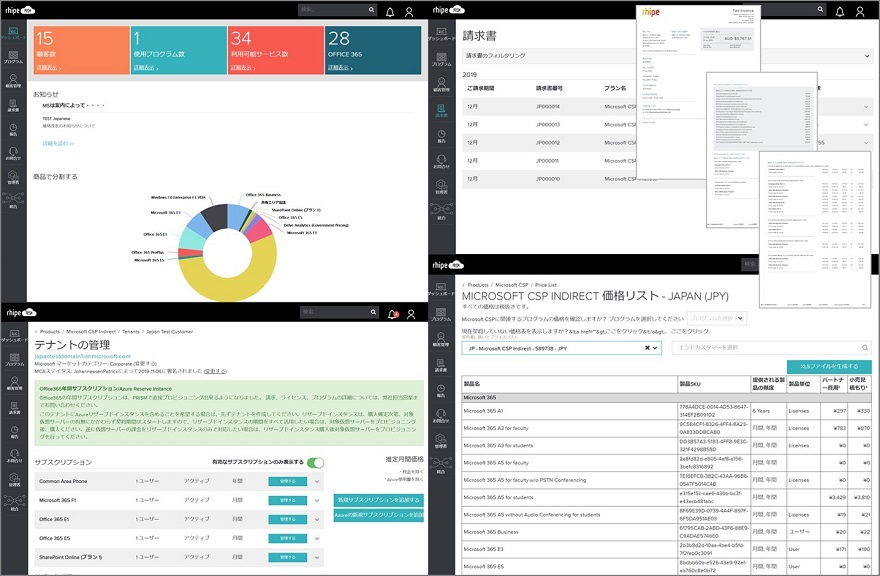This screenshot has height=576, width=880.
Task: Open japantestdomain1.onmicrosoft.com link
Action: pyautogui.click(x=82, y=356)
